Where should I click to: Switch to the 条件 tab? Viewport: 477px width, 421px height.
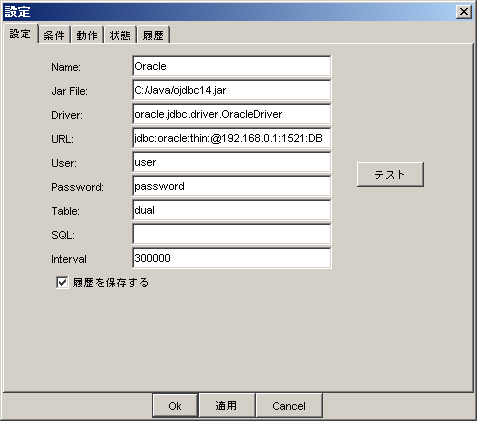click(x=54, y=35)
